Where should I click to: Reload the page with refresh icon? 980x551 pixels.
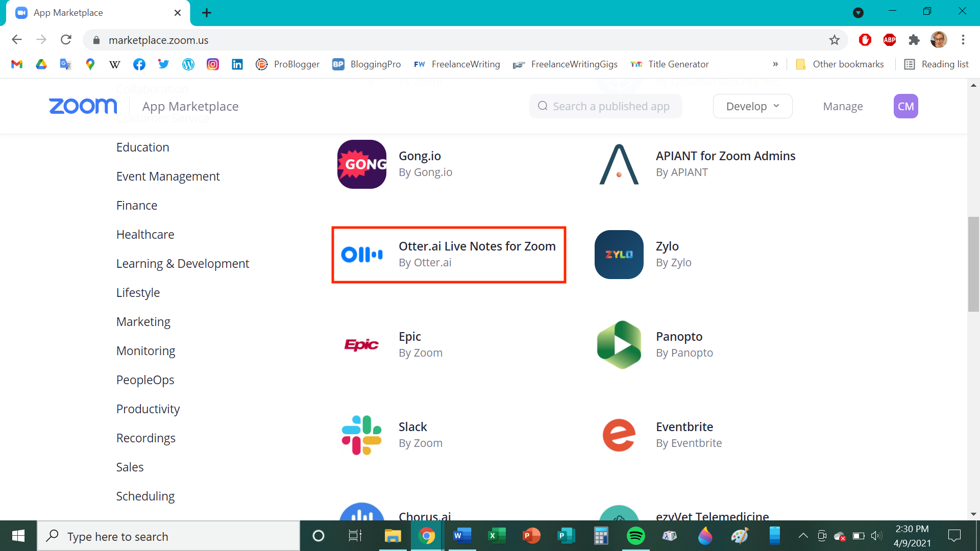66,40
